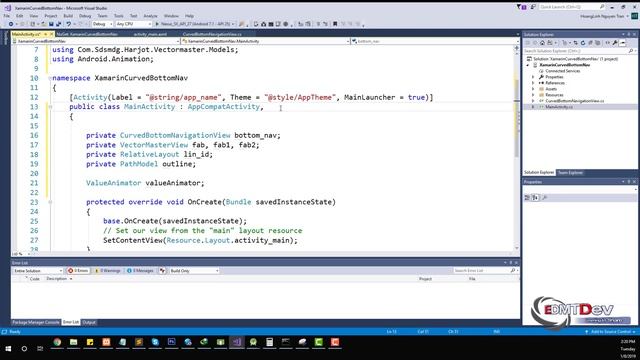Click the Cortana search circle on taskbar
The height and width of the screenshot is (360, 640).
click(24, 349)
